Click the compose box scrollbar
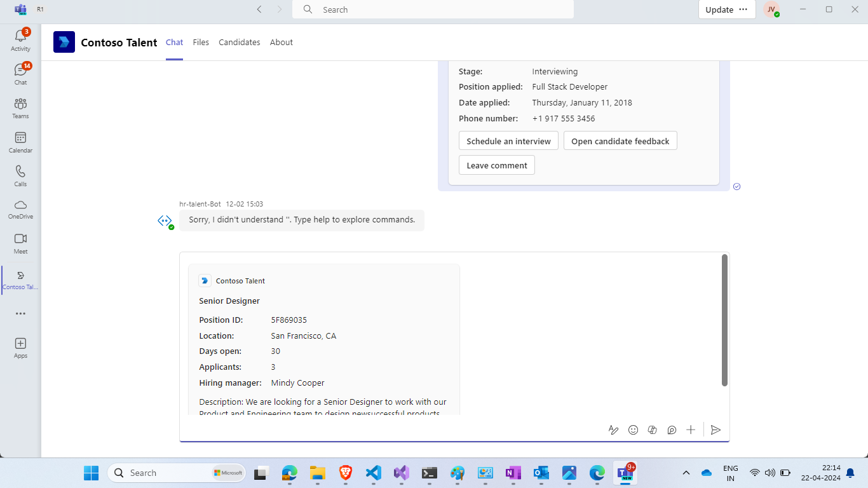868x488 pixels. pyautogui.click(x=725, y=320)
